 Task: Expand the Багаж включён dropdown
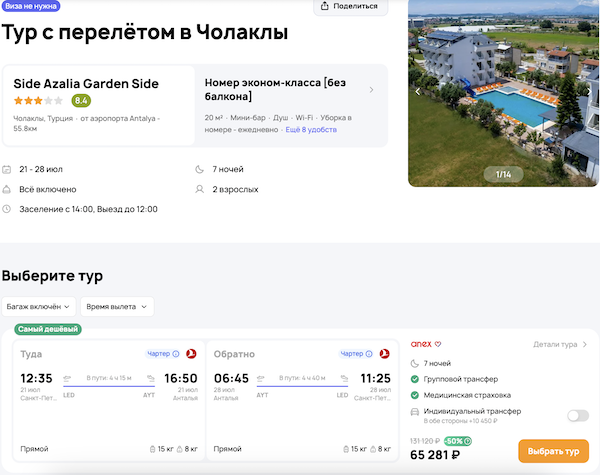pos(39,306)
